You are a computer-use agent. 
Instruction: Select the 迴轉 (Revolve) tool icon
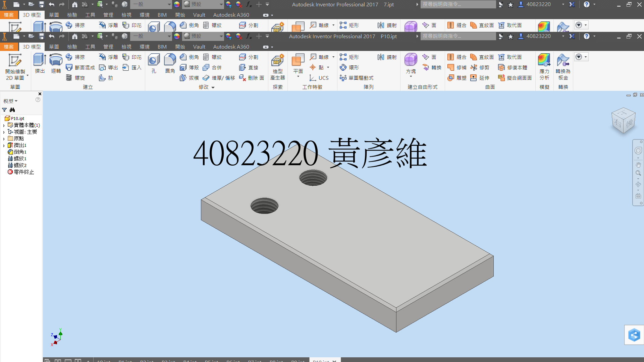56,60
